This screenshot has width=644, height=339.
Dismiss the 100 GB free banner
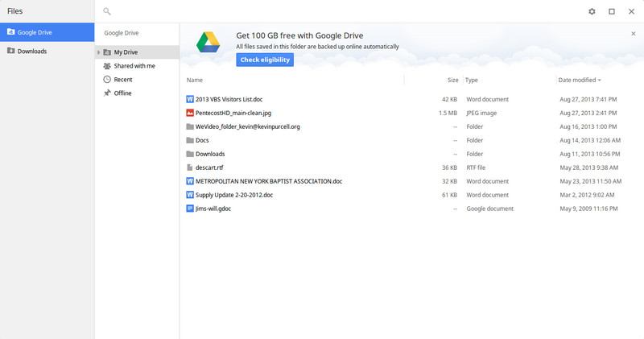click(633, 34)
